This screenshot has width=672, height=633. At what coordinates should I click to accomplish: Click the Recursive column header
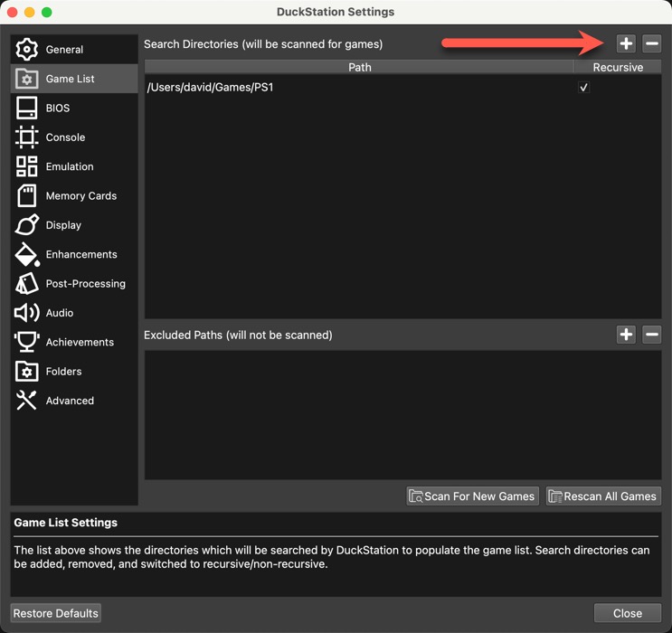618,67
